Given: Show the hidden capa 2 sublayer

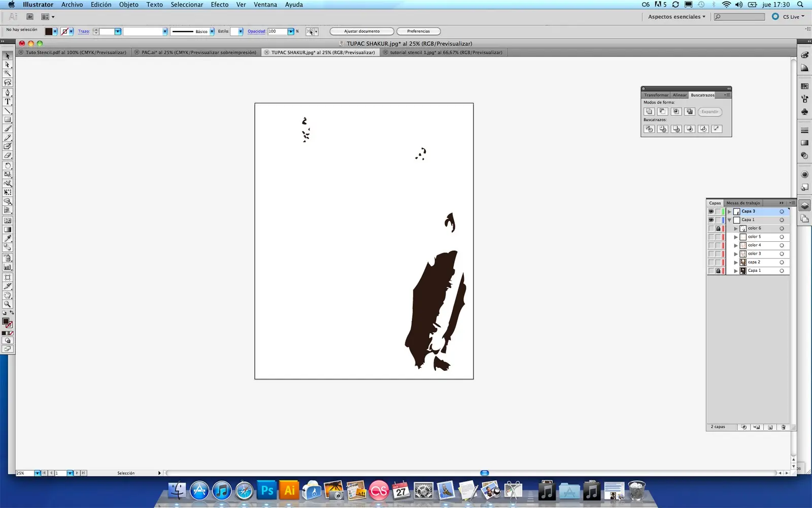Looking at the screenshot, I should 711,262.
